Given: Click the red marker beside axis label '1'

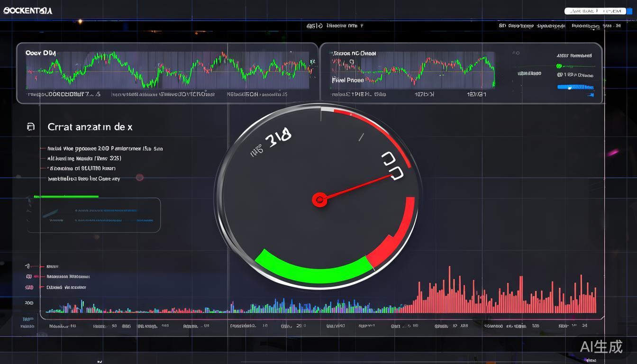Looking at the screenshot, I should 43,266.
